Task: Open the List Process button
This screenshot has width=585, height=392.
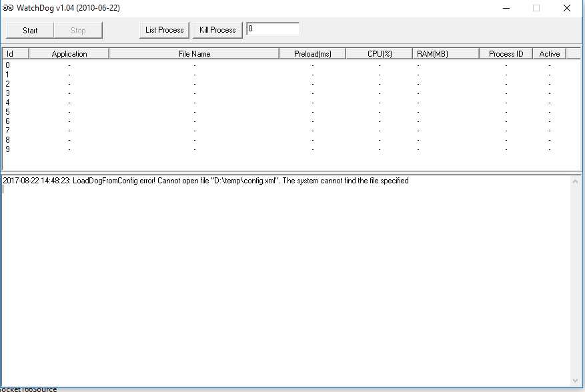Action: [164, 30]
